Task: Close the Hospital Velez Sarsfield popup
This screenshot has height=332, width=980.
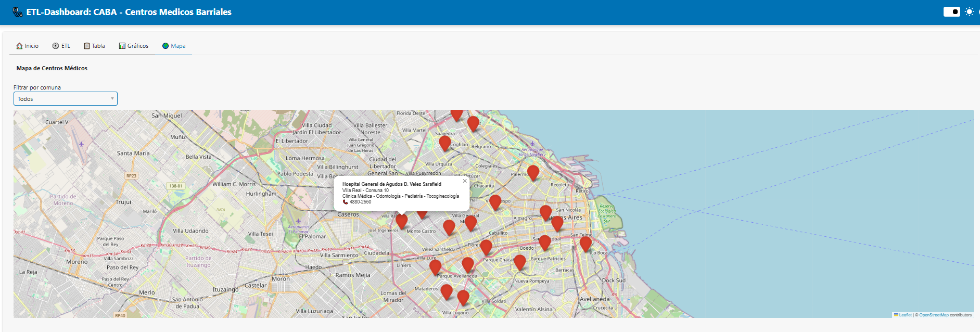Action: tap(465, 181)
